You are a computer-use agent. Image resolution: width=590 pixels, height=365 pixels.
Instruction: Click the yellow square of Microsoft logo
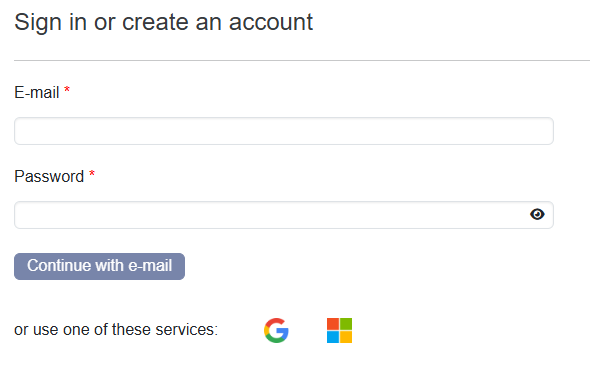346,337
